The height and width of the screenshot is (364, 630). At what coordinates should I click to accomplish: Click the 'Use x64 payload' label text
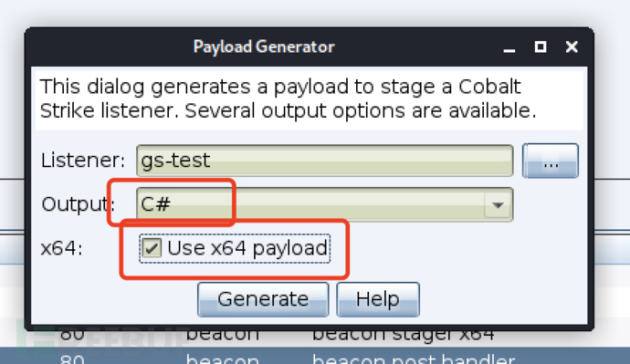[x=247, y=248]
